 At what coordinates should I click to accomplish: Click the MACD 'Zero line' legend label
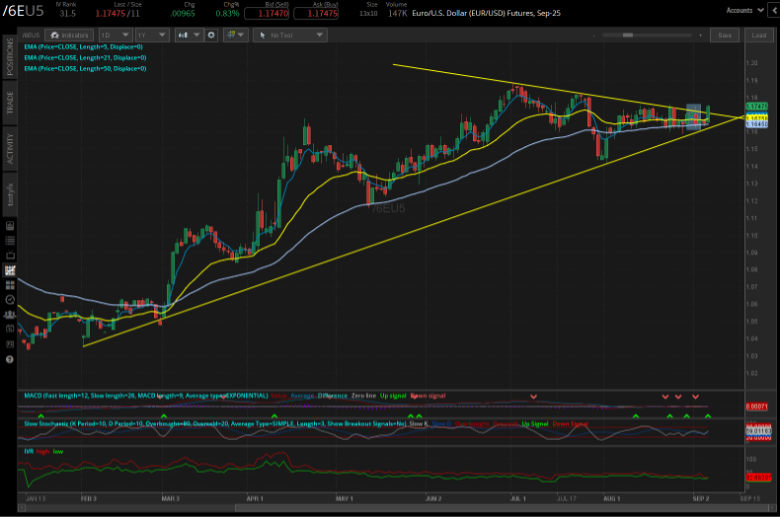(x=364, y=396)
